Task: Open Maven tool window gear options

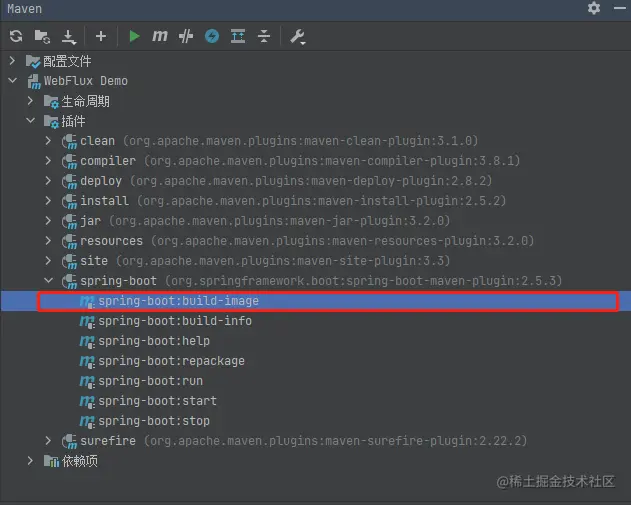Action: [x=594, y=8]
